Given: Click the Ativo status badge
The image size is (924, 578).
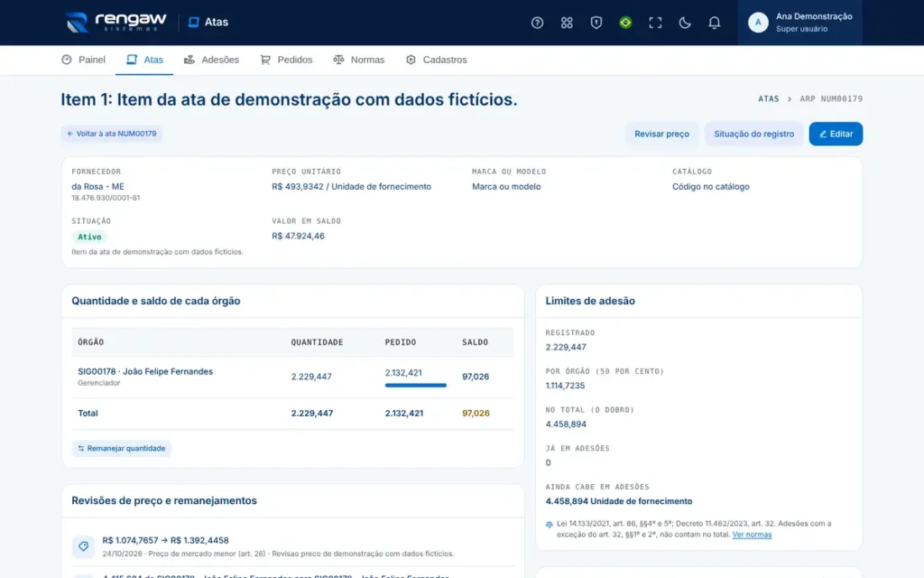Looking at the screenshot, I should tap(89, 238).
